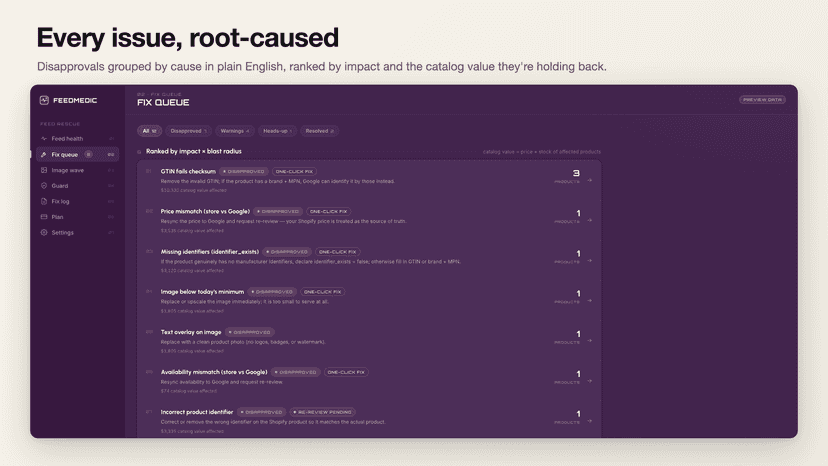Click One-Click Fix for Availability mismatch
The image size is (828, 466).
[x=346, y=372]
